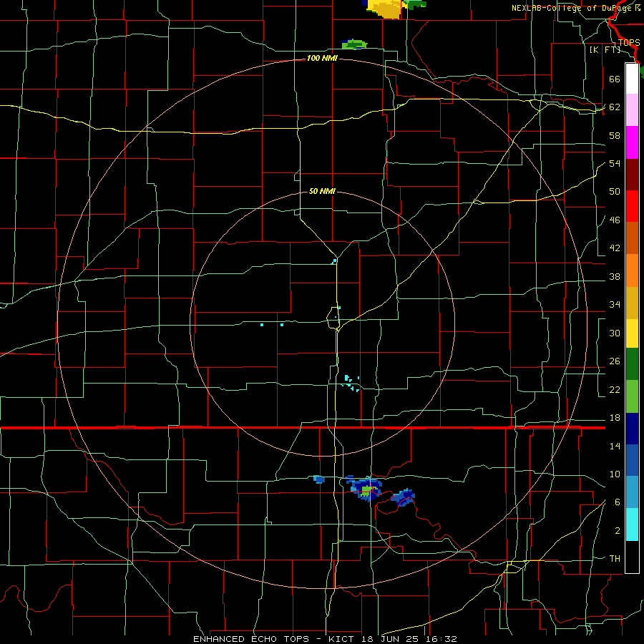Viewport: 644px width, 644px height.
Task: Click the legend value "42"
Action: pos(615,248)
